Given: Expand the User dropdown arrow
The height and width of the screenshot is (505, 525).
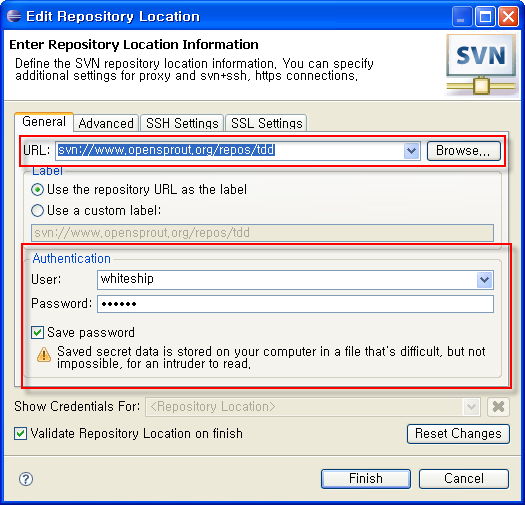Looking at the screenshot, I should [x=484, y=280].
